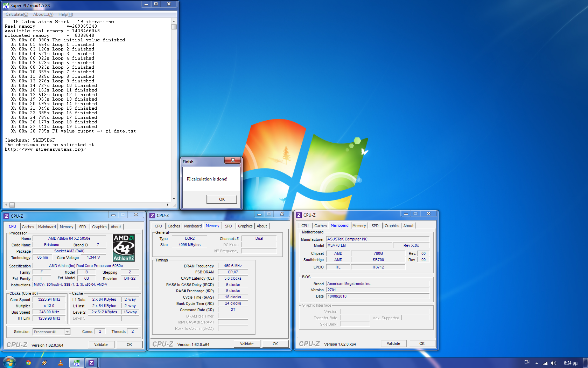
Task: Click Super PI horizontal scrollbar right arrow
Action: tap(168, 205)
